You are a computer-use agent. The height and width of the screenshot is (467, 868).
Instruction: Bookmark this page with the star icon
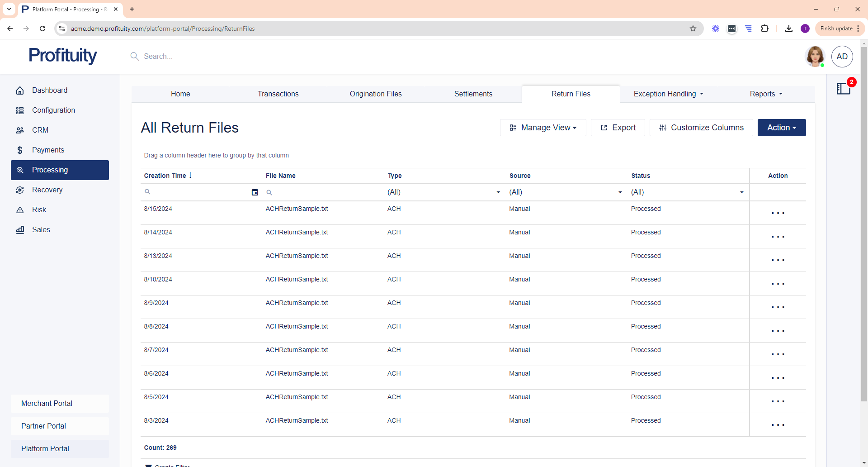[x=693, y=29]
